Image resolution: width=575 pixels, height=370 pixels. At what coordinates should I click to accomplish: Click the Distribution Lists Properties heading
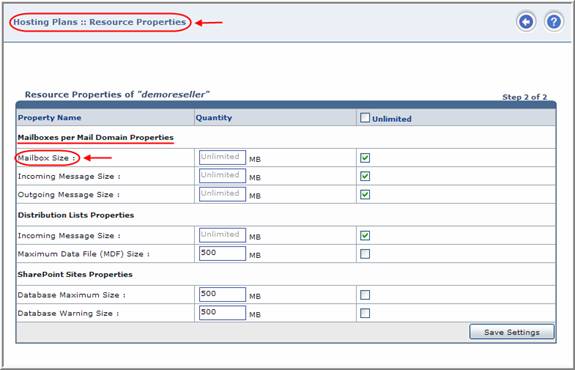point(76,215)
